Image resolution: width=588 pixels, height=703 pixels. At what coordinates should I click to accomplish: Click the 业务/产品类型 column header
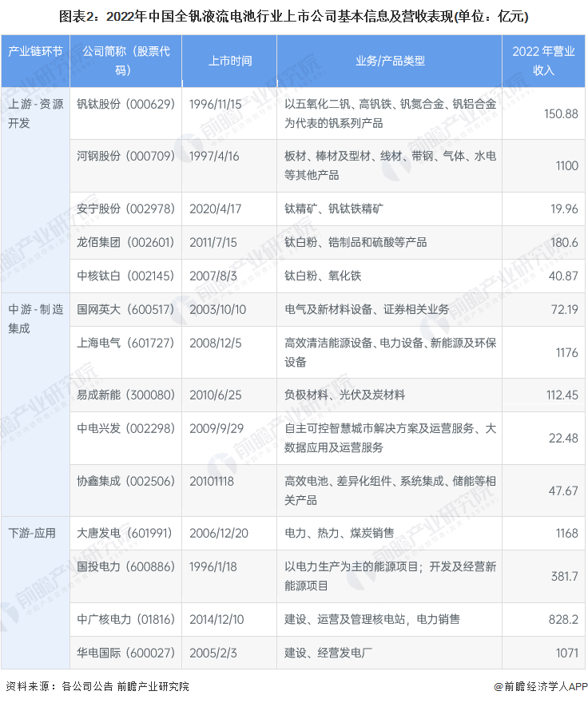pyautogui.click(x=390, y=61)
